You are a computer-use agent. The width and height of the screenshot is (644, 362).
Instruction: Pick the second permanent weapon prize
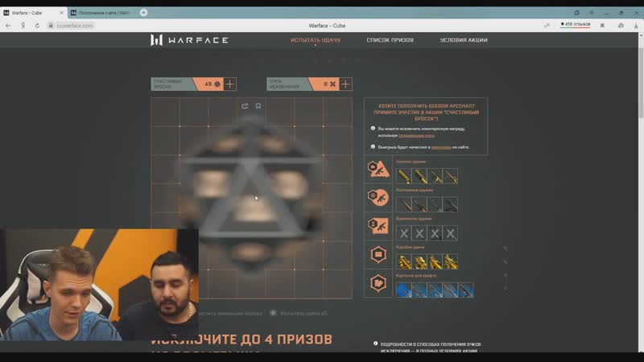tap(419, 204)
